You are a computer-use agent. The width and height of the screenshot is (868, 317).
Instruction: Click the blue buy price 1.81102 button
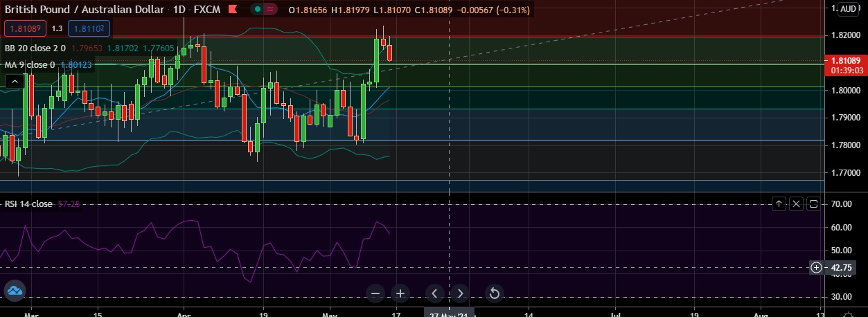89,28
